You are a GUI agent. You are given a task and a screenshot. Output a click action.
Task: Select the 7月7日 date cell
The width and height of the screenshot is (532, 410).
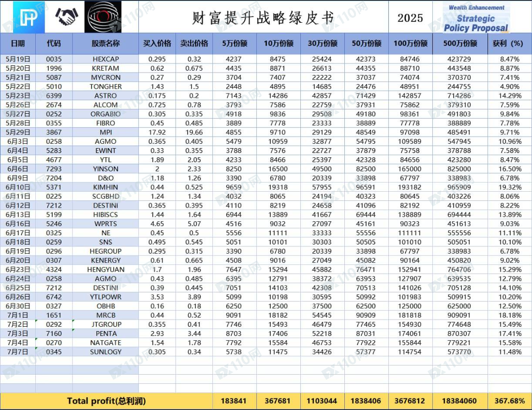[x=18, y=352]
